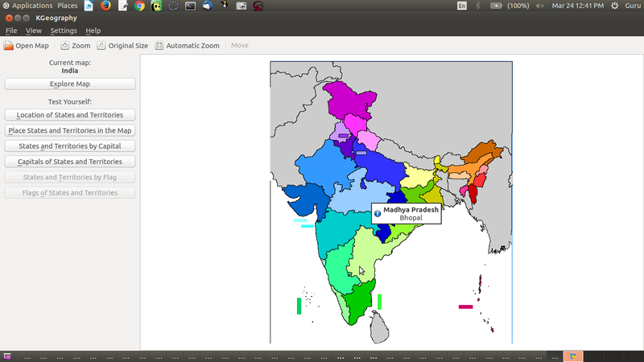This screenshot has height=362, width=644.
Task: Click the indigo Uttar Pradesh region
Action: click(380, 167)
